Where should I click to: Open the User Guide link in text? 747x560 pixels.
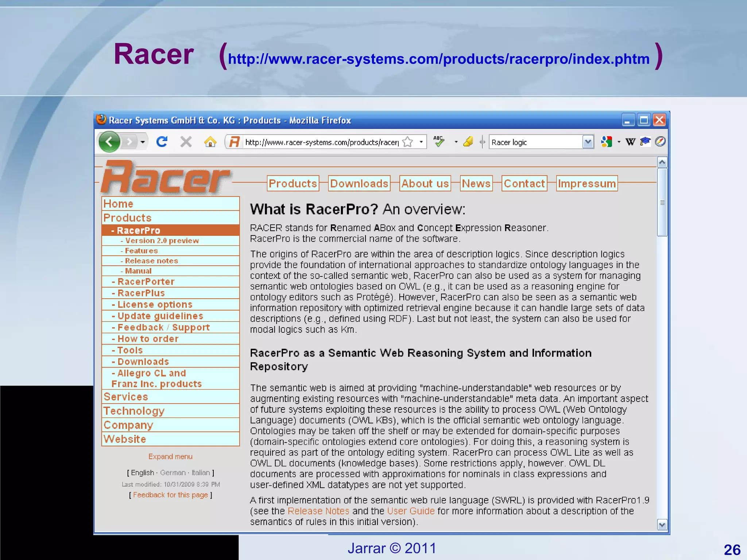click(411, 511)
